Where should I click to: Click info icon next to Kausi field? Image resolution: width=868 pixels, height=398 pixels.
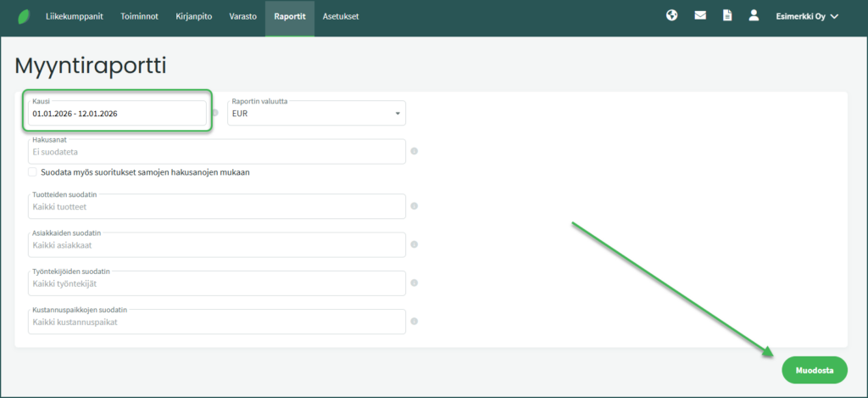click(x=215, y=113)
